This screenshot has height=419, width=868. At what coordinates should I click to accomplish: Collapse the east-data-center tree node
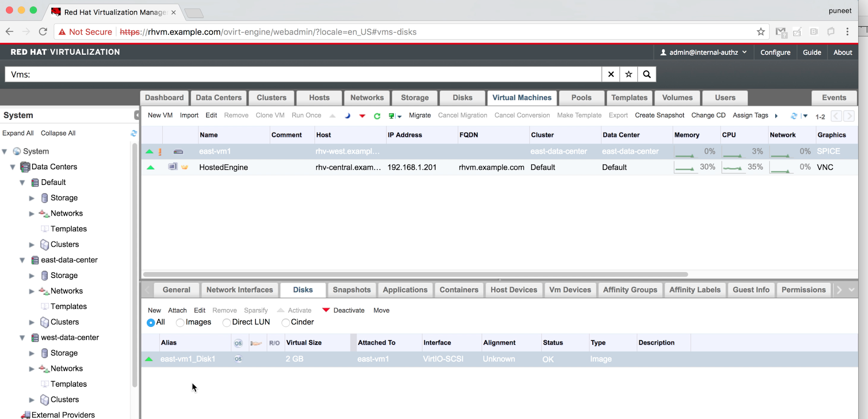(22, 260)
